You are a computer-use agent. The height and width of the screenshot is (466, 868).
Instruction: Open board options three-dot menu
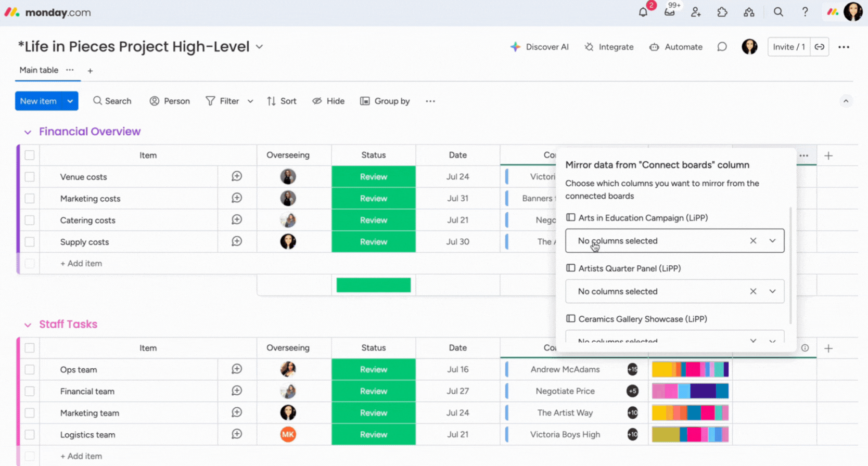coord(844,47)
